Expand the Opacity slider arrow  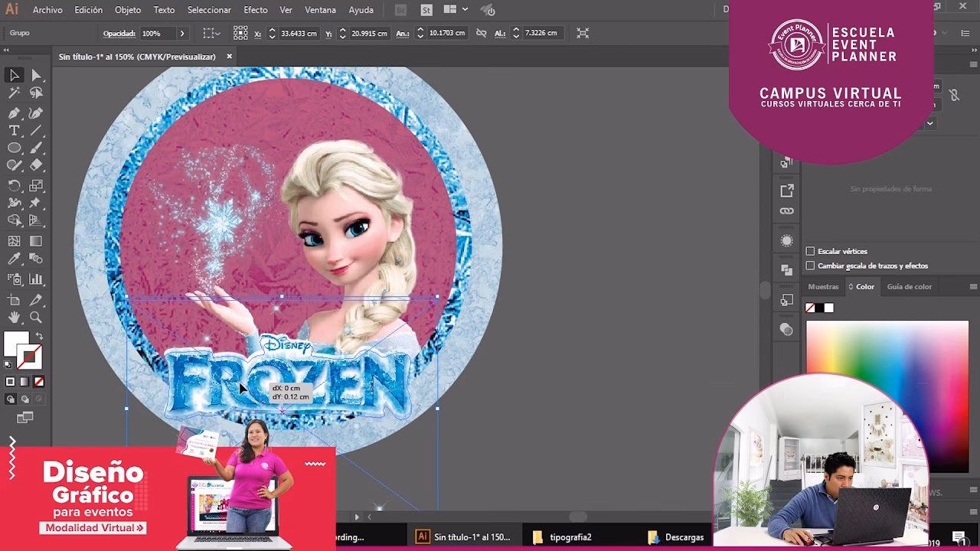tap(181, 34)
